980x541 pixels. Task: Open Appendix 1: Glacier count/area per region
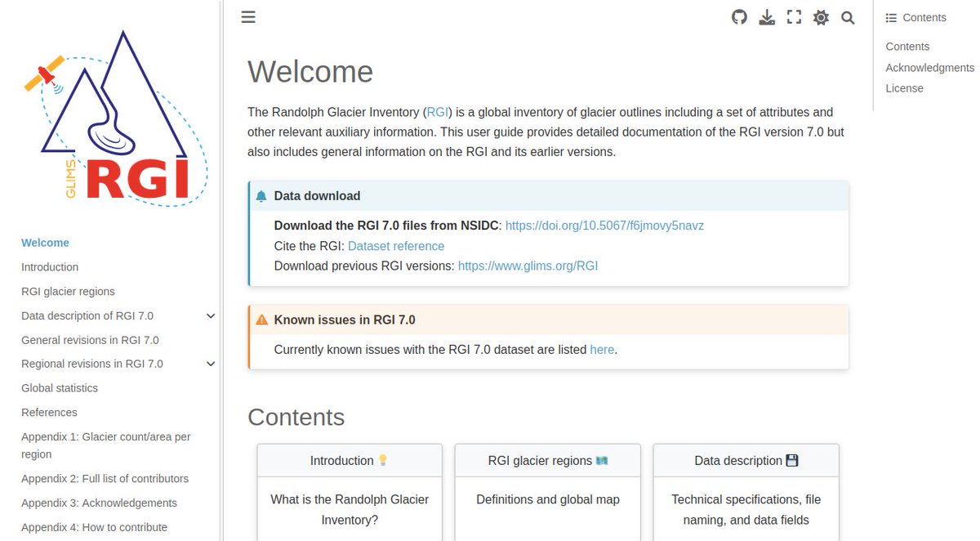[x=106, y=445]
